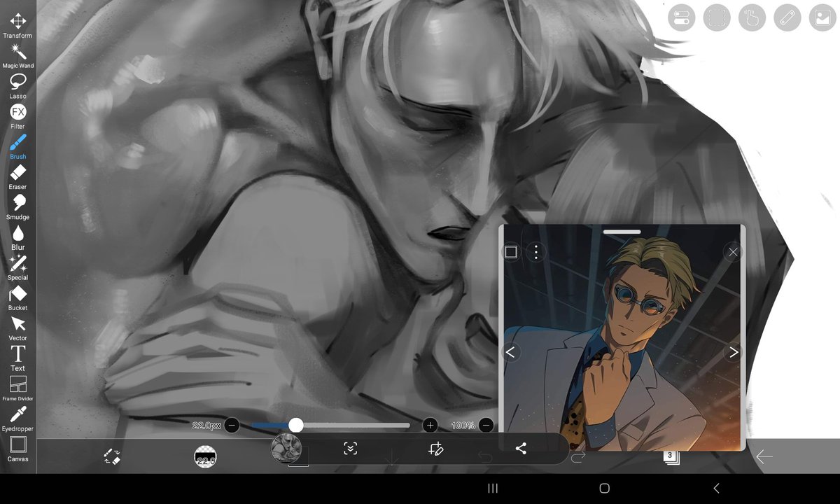Adjust the brush thickness slider
This screenshot has height=504, width=840.
pyautogui.click(x=330, y=425)
